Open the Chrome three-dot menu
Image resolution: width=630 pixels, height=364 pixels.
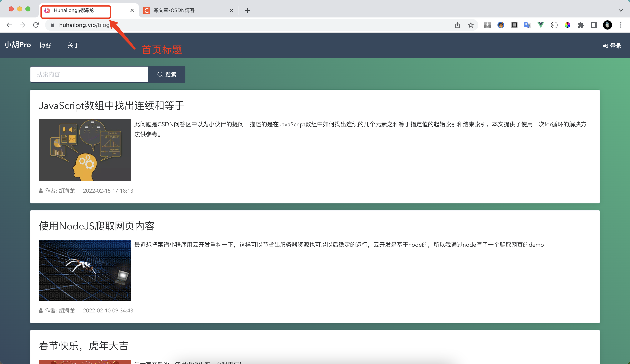click(621, 25)
